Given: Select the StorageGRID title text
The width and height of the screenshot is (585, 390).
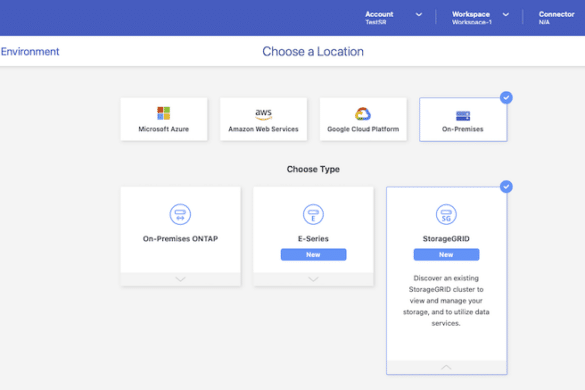Looking at the screenshot, I should 446,239.
